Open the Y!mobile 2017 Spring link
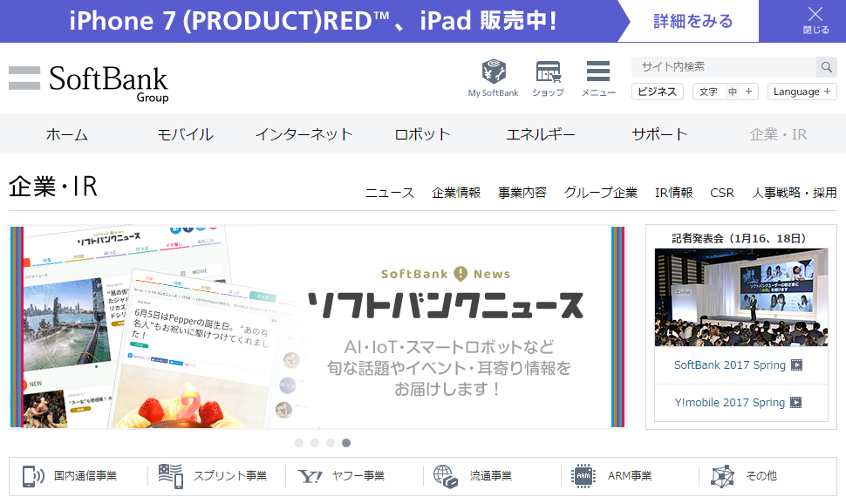The image size is (846, 504). coord(729,403)
